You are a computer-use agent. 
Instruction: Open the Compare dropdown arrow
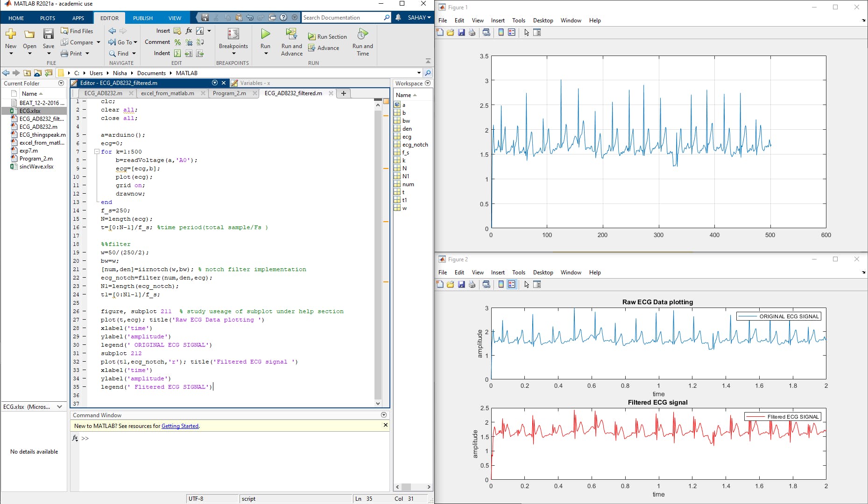pos(99,42)
